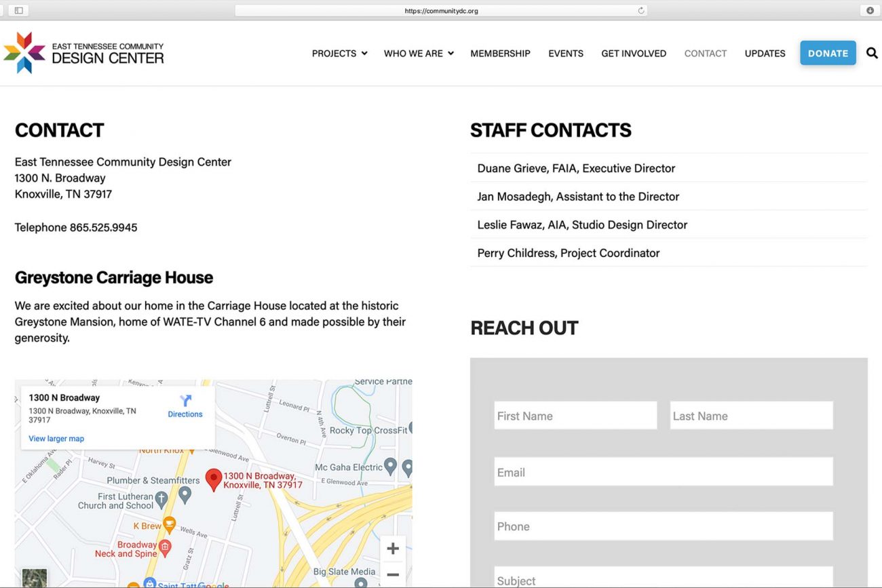This screenshot has height=588, width=882.
Task: Click the Safari URL address bar
Action: 441,11
